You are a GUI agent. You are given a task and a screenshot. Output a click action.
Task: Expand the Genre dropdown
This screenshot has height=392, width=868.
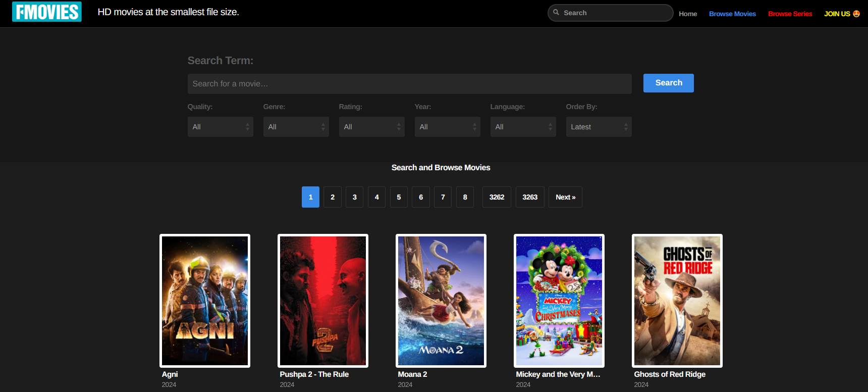pyautogui.click(x=296, y=127)
